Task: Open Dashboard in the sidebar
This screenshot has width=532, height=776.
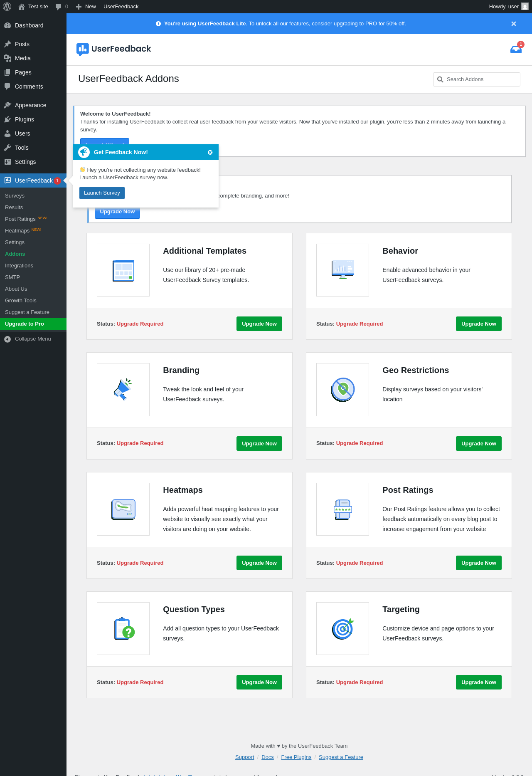Action: (33, 25)
